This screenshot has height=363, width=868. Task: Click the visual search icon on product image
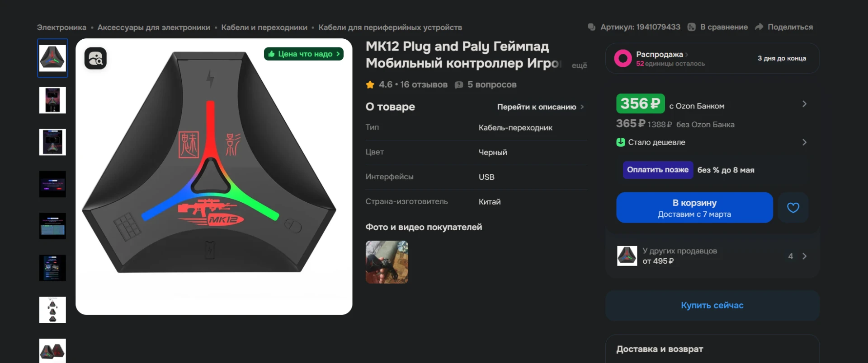[x=95, y=59]
